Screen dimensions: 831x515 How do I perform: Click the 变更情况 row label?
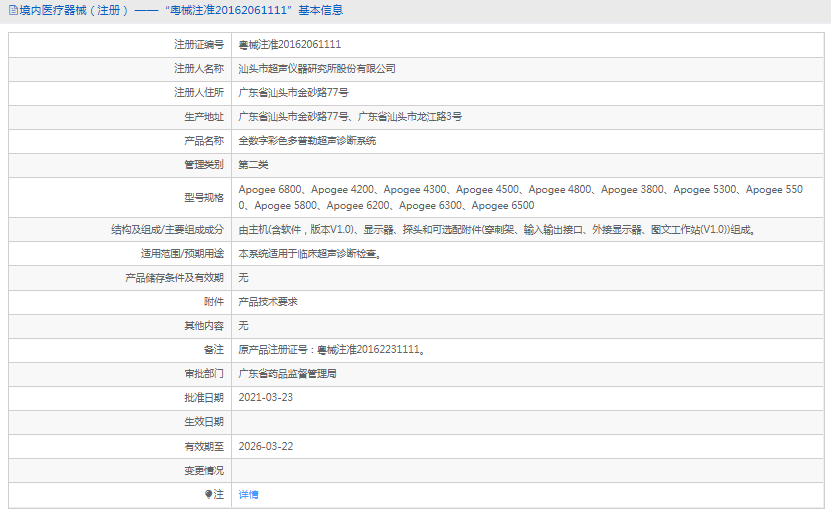204,470
